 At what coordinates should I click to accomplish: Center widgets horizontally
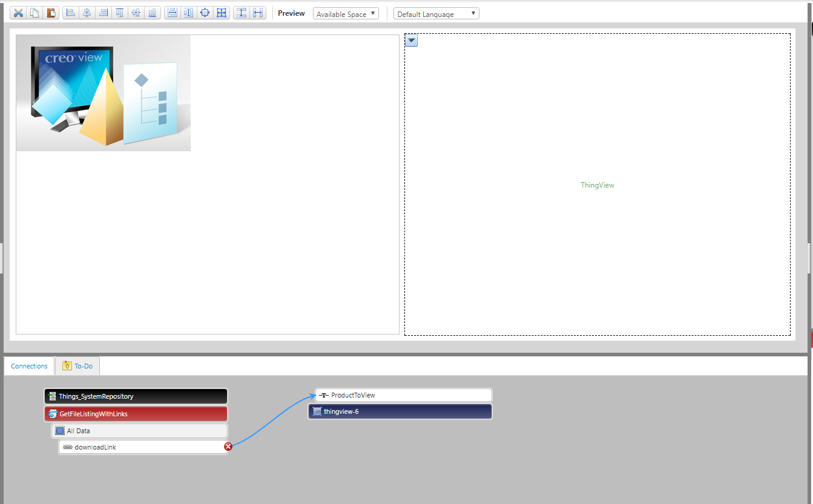pos(87,12)
